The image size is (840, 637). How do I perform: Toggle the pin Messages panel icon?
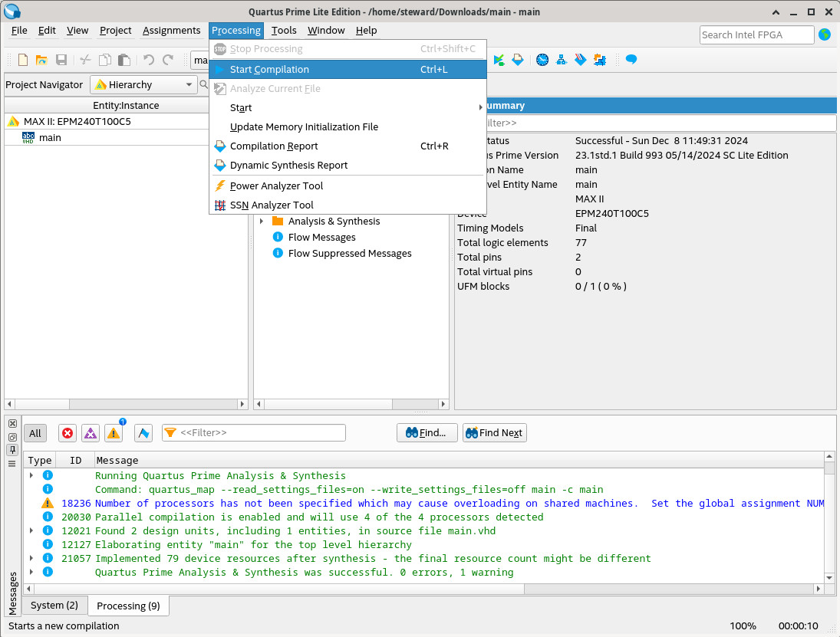click(12, 450)
